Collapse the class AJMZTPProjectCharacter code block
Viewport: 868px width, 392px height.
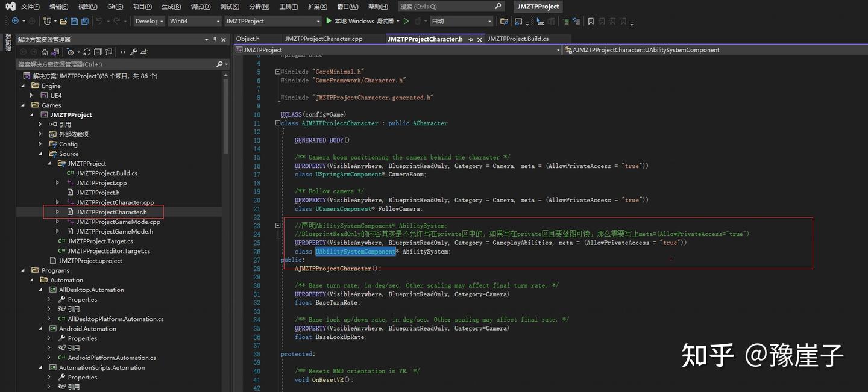click(x=278, y=123)
